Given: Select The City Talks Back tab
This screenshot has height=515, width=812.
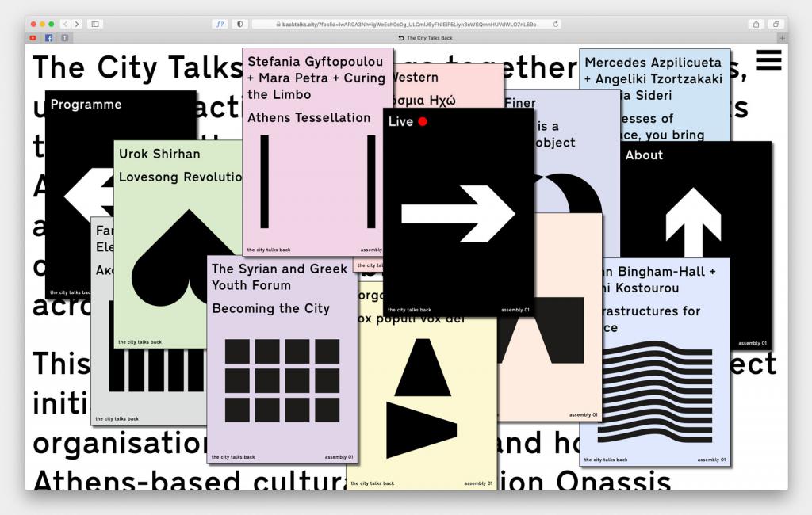Looking at the screenshot, I should (425, 38).
